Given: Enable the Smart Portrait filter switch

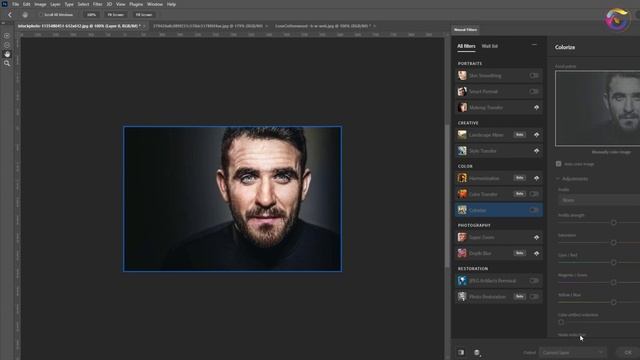Looking at the screenshot, I should (534, 91).
